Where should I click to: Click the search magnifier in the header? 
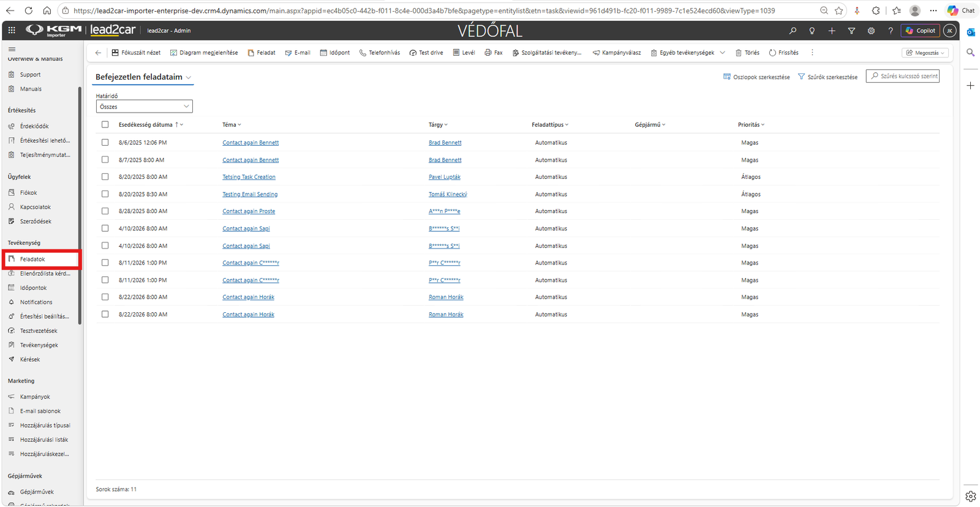click(x=793, y=31)
